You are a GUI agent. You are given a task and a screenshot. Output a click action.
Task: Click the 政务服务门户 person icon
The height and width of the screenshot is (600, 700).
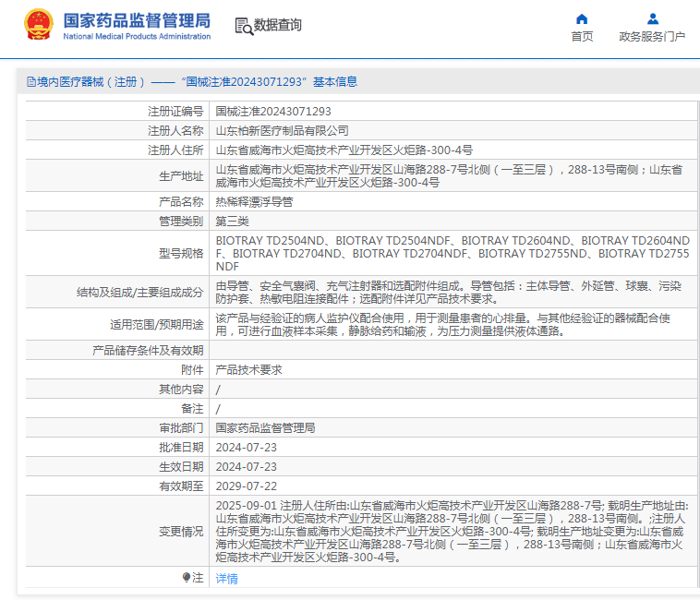[x=652, y=18]
